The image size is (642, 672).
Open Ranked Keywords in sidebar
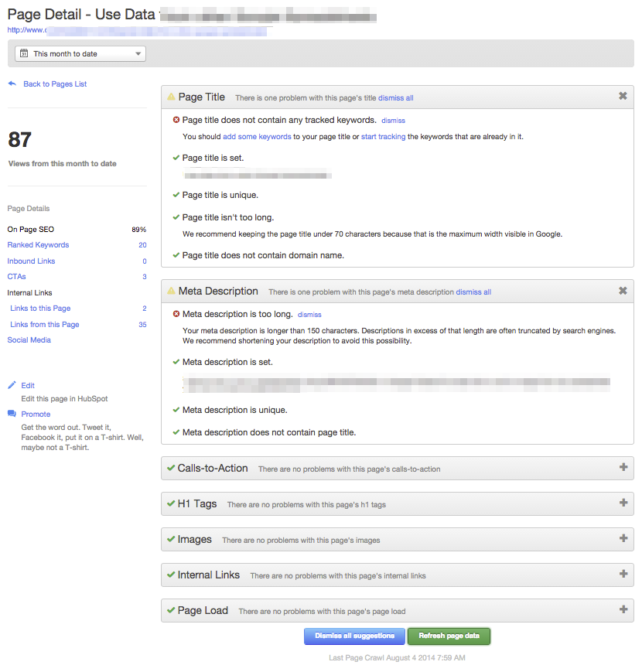(x=38, y=244)
